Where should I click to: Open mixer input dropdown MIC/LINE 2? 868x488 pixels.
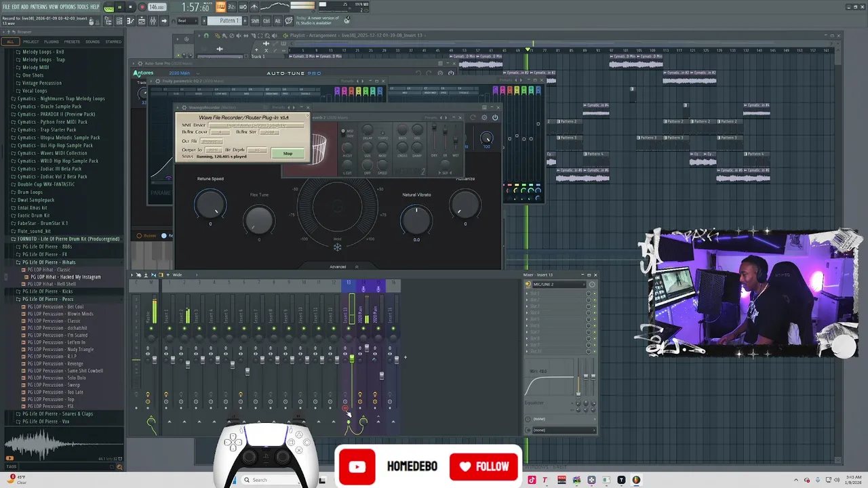[559, 285]
